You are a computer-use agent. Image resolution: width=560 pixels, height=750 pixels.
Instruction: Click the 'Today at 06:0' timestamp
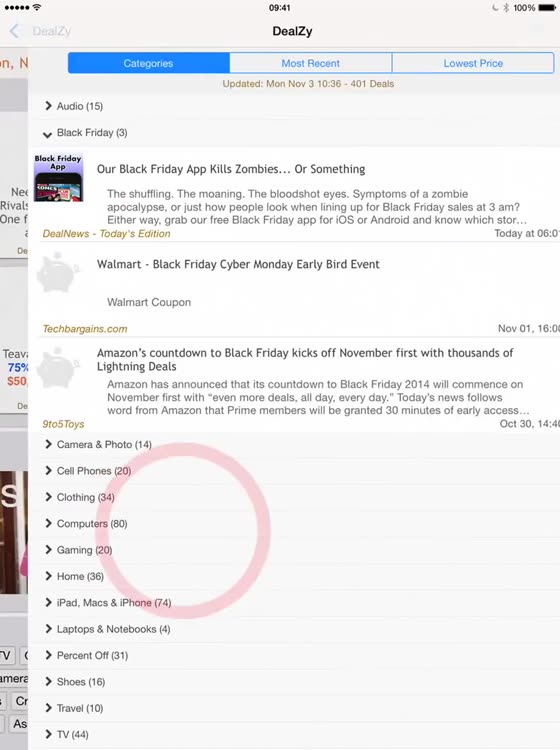tap(527, 233)
